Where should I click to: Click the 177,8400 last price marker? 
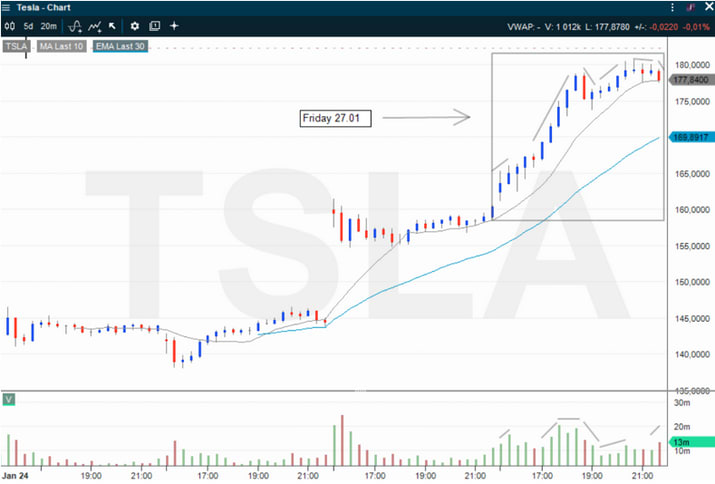pos(691,80)
